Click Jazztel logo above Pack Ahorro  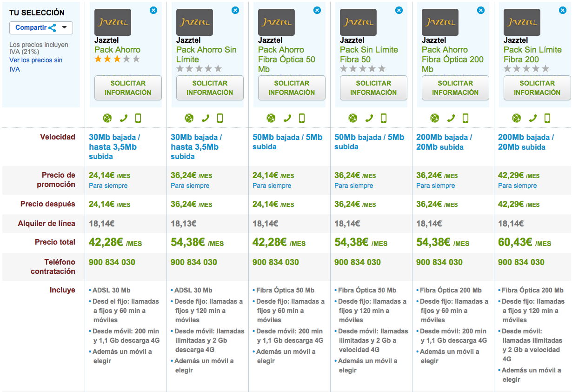[113, 22]
